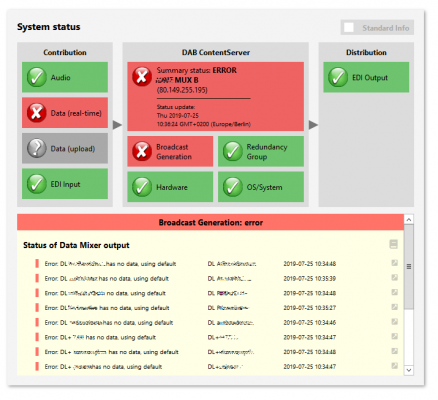Click the green check icon on Redundancy Group
Image resolution: width=438 pixels, height=400 pixels.
tap(233, 151)
